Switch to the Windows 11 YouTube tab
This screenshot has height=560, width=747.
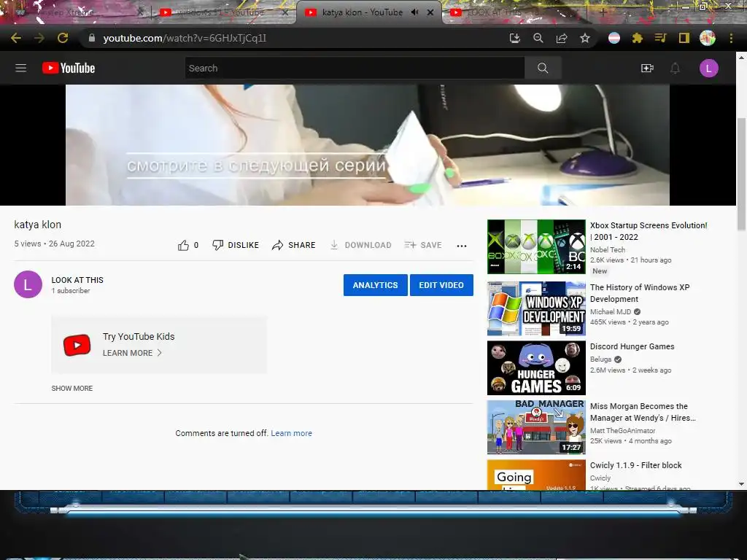pos(220,12)
